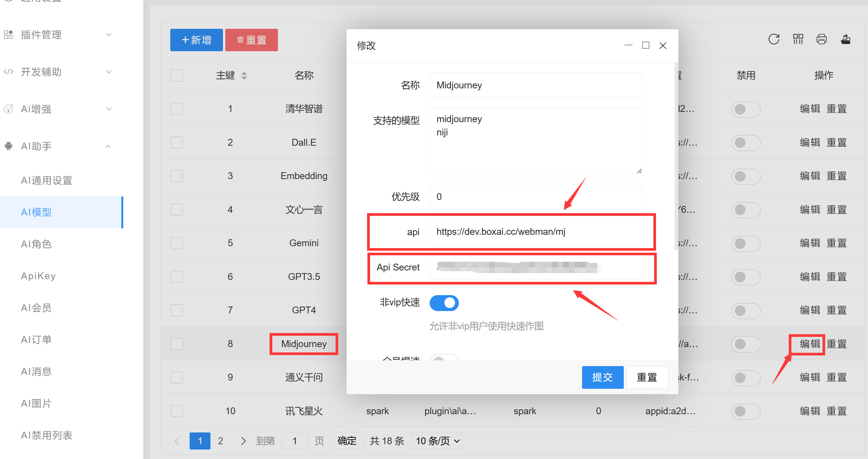Click the 新增 add button

(196, 40)
